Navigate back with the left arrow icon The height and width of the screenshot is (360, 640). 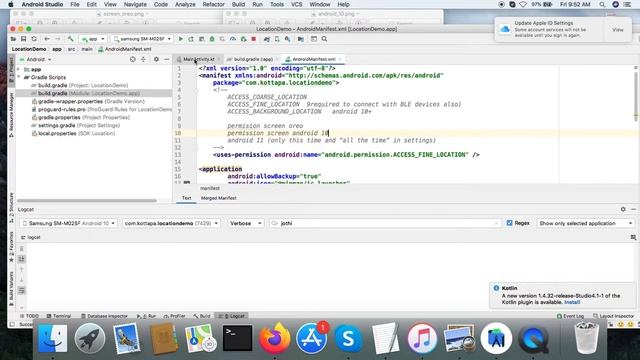point(47,39)
